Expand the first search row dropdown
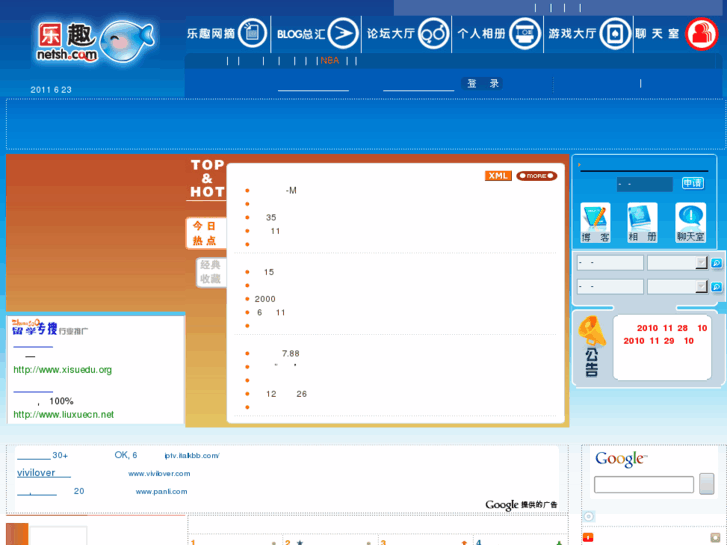Viewport: 727px width, 545px height. (x=701, y=263)
